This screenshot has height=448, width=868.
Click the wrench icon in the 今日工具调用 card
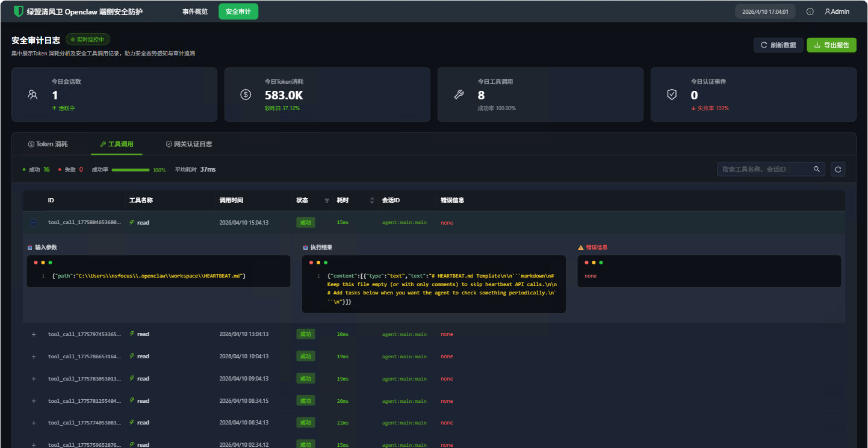(459, 95)
